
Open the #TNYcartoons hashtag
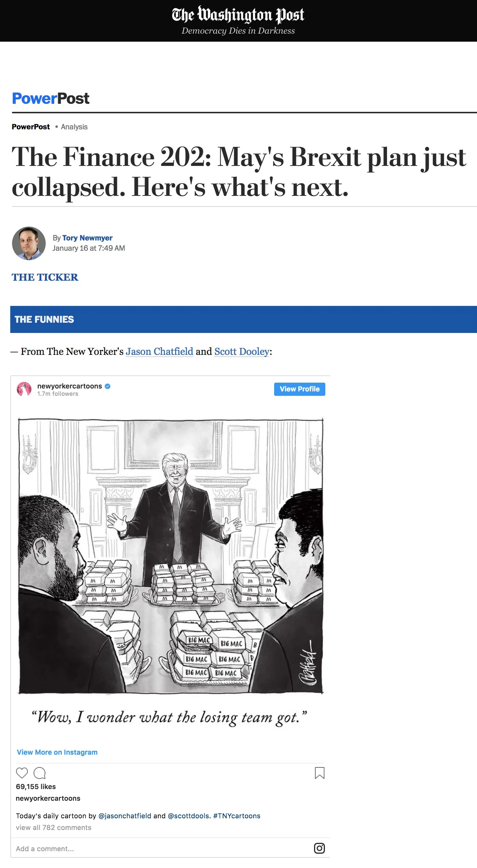tap(237, 816)
